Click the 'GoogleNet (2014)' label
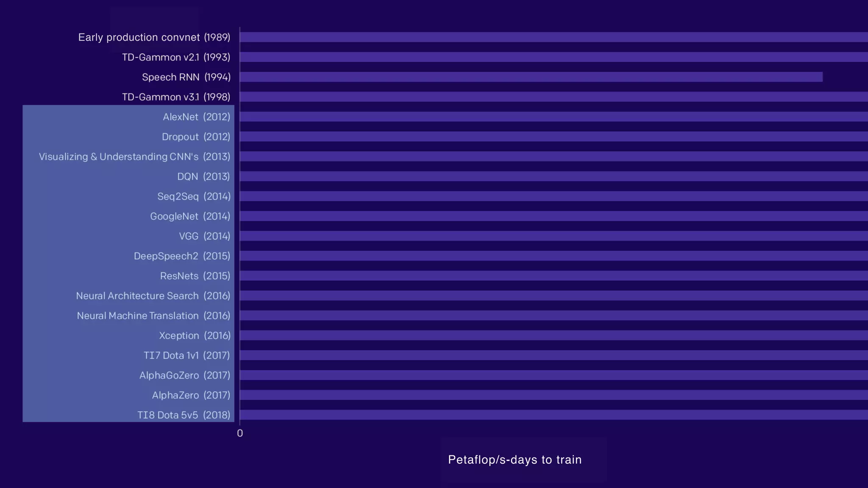The width and height of the screenshot is (868, 488). [190, 216]
